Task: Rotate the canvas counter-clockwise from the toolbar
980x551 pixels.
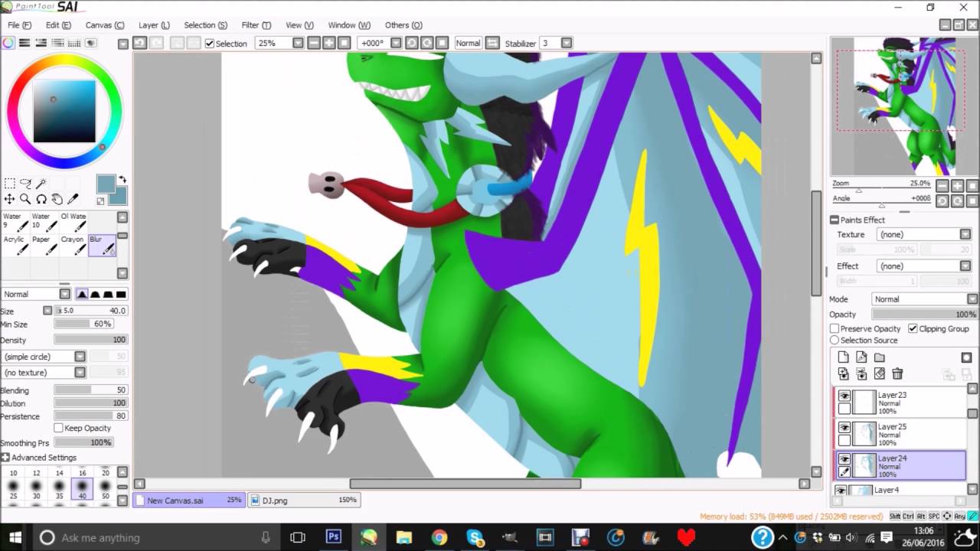Action: click(x=412, y=43)
